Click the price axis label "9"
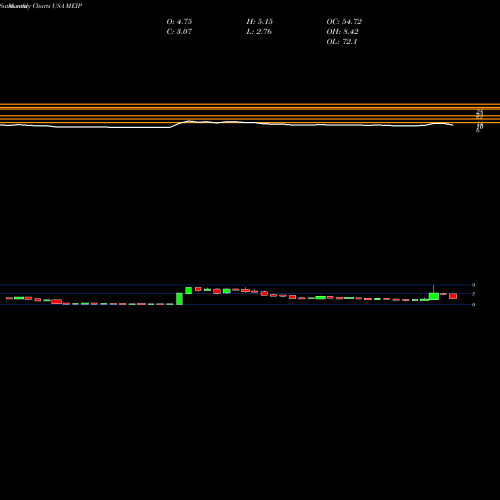 tap(473, 285)
